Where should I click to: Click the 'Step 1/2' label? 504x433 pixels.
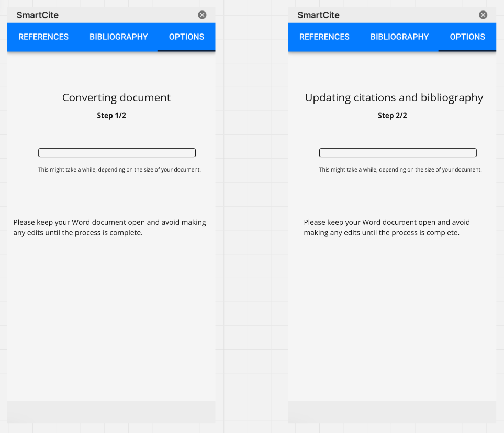(111, 116)
